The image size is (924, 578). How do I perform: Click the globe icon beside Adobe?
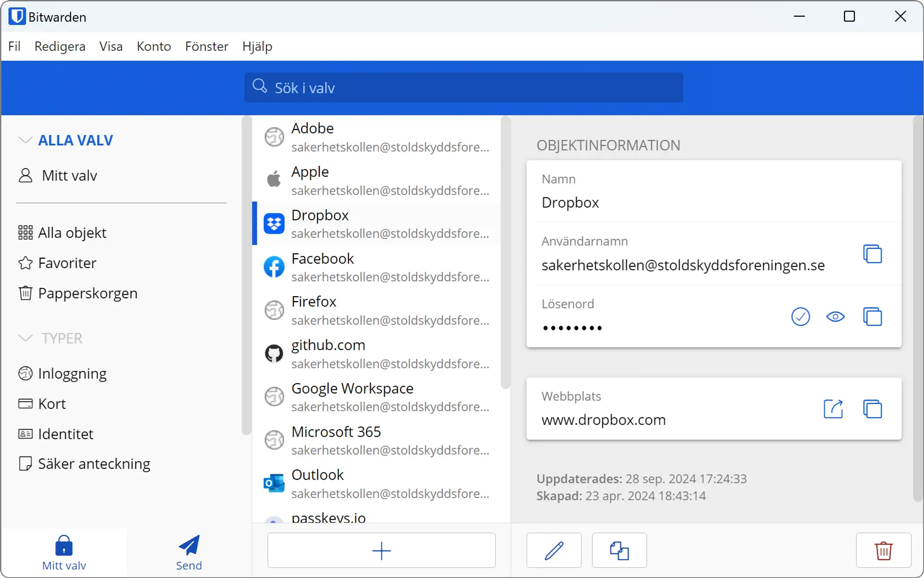(274, 137)
